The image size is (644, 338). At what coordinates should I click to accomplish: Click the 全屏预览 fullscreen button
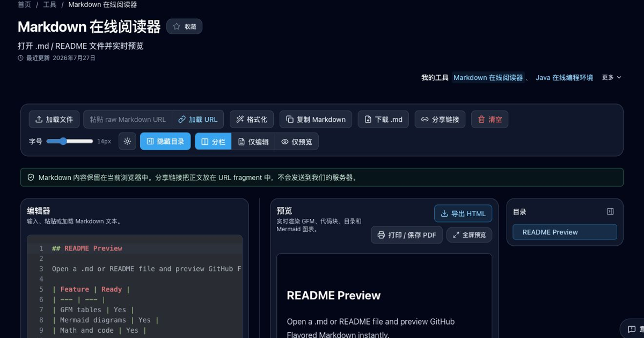[x=469, y=234]
